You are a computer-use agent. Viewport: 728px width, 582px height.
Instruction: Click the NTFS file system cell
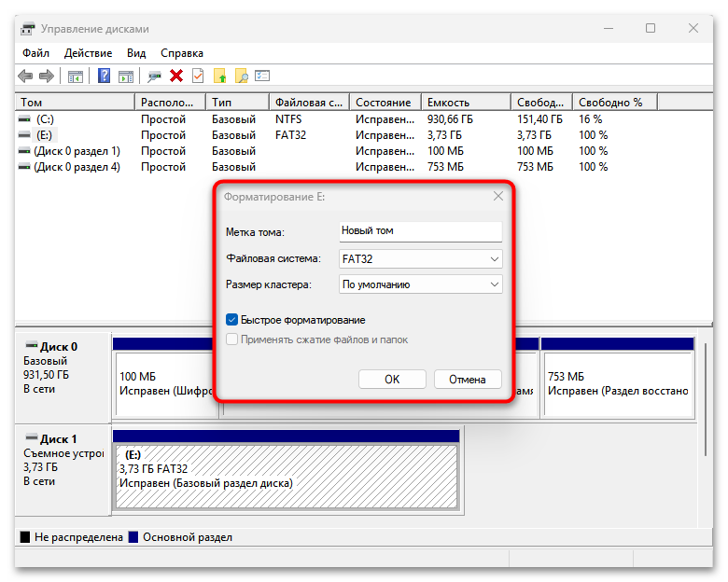pyautogui.click(x=288, y=119)
